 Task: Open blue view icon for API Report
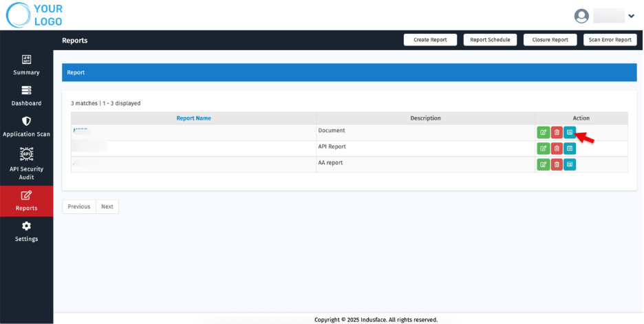570,149
